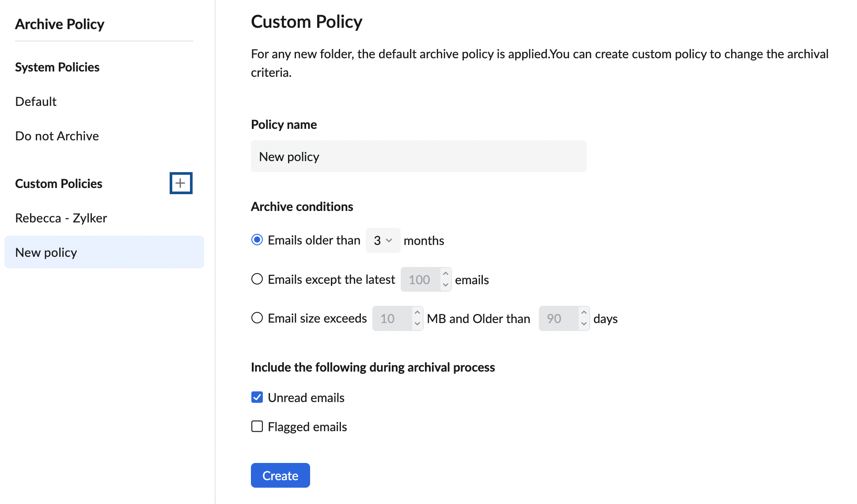This screenshot has width=857, height=504.
Task: Decrease the latest emails count stepper
Action: pos(446,285)
